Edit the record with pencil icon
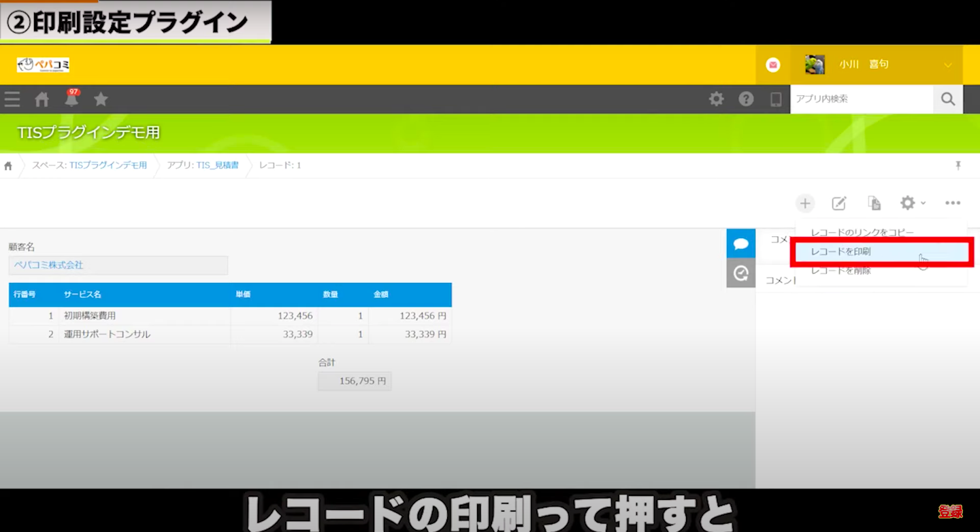The width and height of the screenshot is (980, 532). click(839, 203)
